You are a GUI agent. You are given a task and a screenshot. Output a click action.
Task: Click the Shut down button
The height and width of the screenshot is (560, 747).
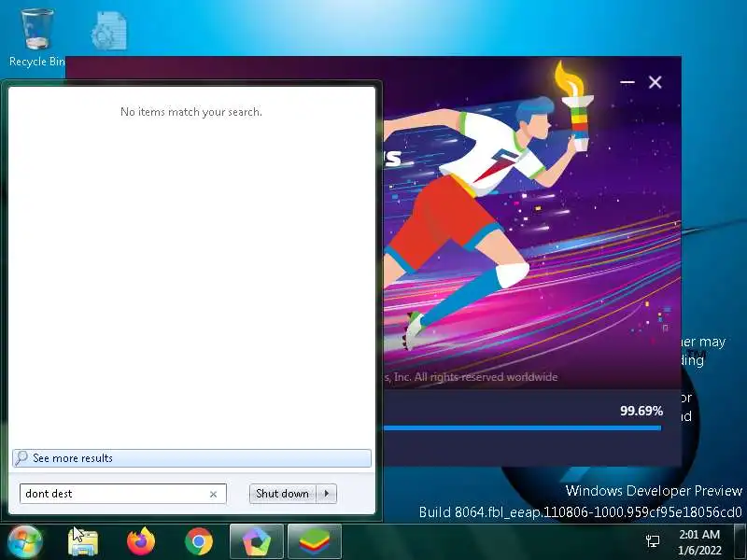[283, 494]
